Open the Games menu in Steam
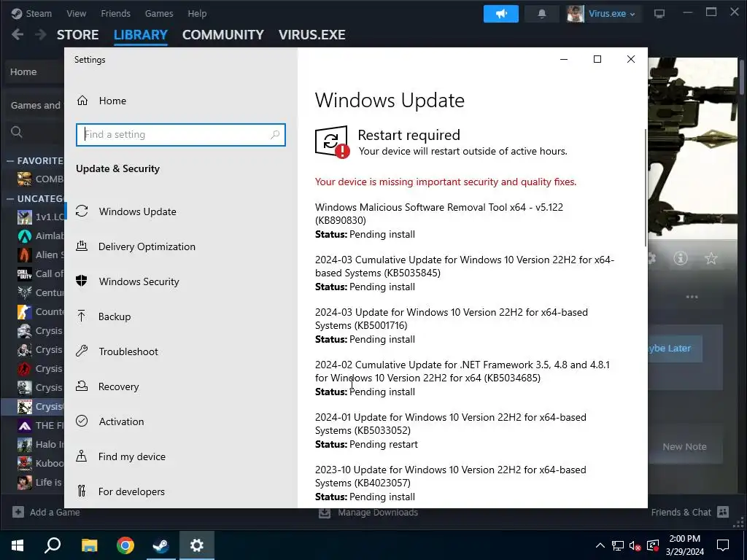This screenshot has width=747, height=560. (159, 13)
